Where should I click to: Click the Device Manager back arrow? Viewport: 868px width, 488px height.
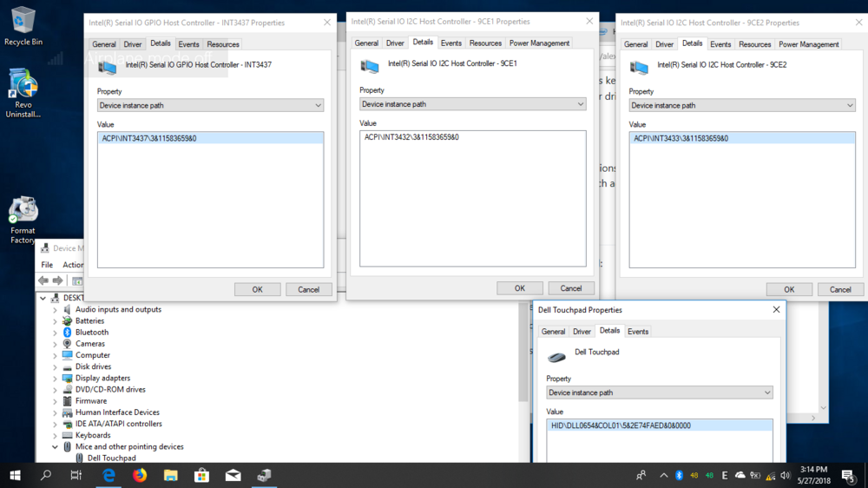pyautogui.click(x=43, y=280)
